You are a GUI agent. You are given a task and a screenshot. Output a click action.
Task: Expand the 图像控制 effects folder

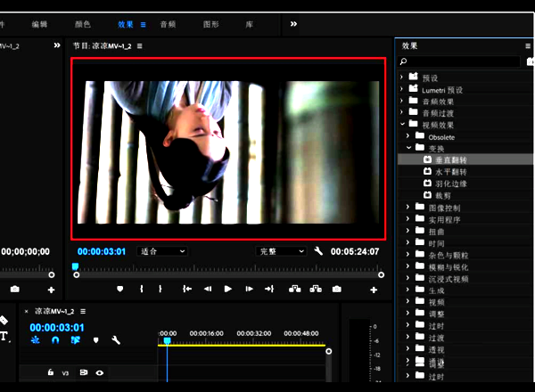click(x=407, y=208)
